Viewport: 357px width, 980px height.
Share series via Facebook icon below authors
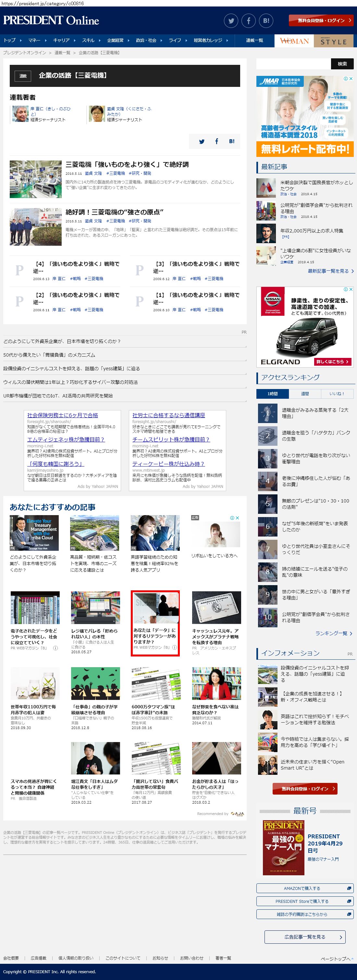pyautogui.click(x=216, y=141)
